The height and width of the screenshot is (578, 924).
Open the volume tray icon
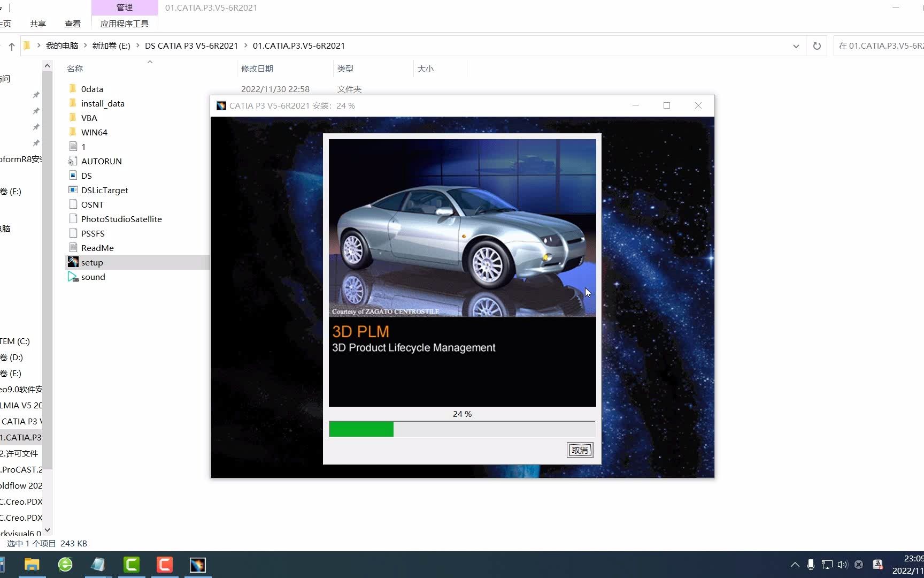pyautogui.click(x=843, y=565)
